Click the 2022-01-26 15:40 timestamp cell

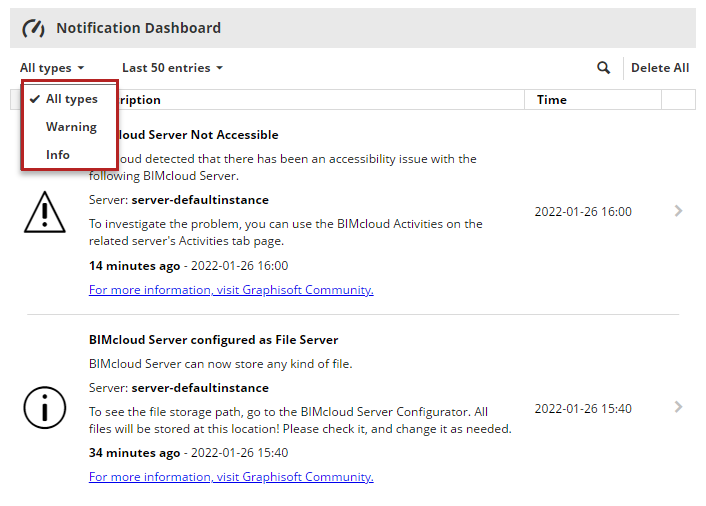(x=582, y=408)
